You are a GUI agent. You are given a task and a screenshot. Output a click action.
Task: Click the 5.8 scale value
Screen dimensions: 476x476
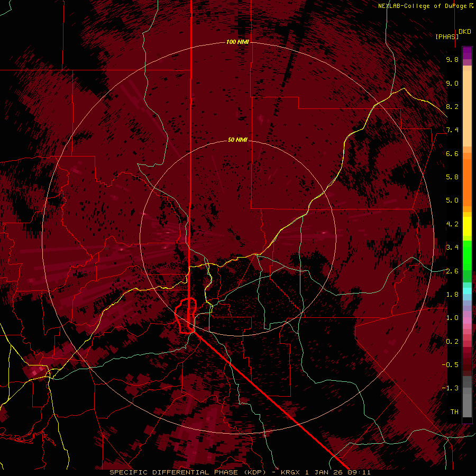pos(452,177)
